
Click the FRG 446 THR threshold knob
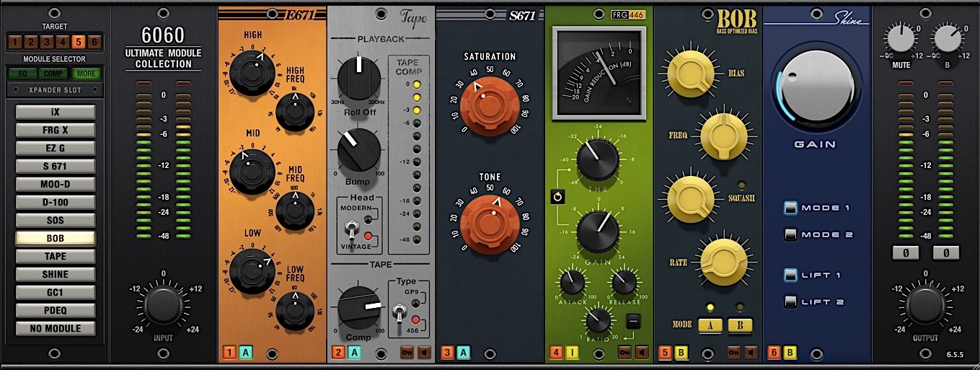[598, 159]
